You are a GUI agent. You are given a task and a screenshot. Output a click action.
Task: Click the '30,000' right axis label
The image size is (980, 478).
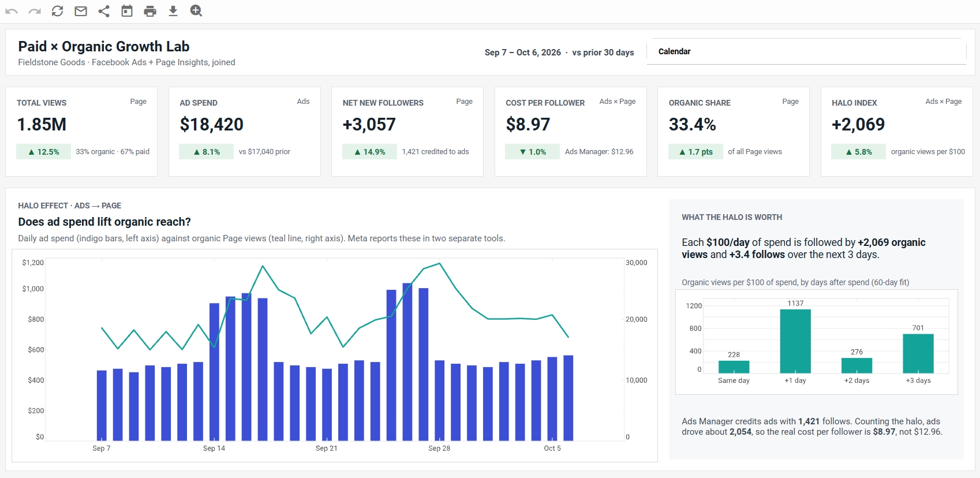[637, 263]
